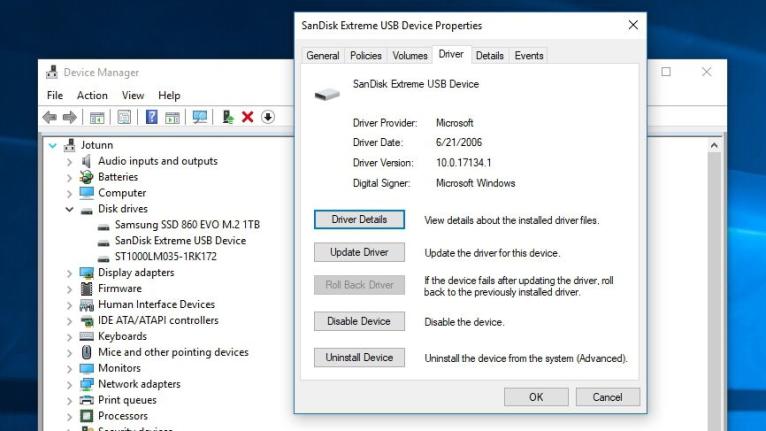
Task: Click the Network adapters category icon
Action: tap(86, 384)
